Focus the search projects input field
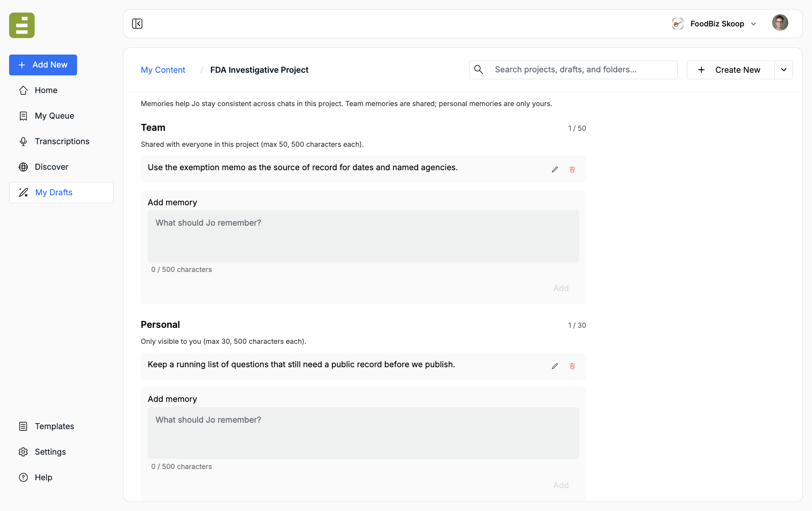 [x=573, y=70]
